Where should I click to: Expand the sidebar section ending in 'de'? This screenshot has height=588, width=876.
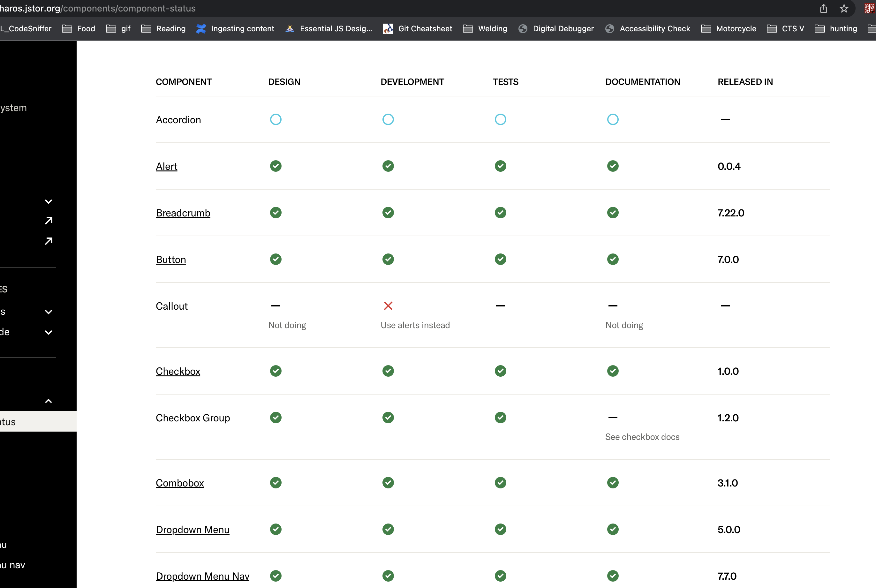click(49, 332)
